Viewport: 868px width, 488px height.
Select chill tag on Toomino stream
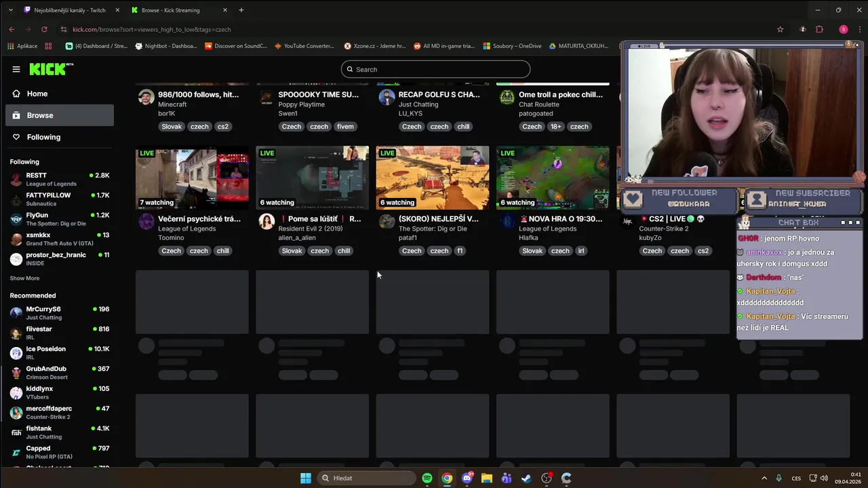point(223,251)
